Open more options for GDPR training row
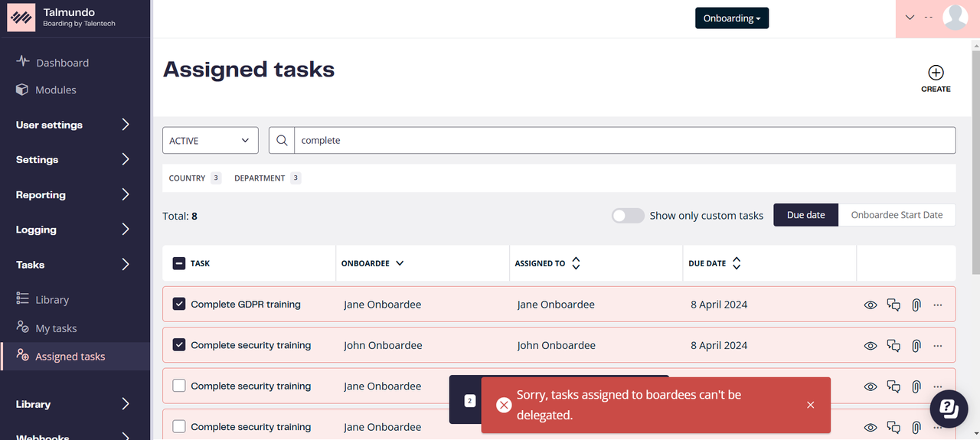This screenshot has height=440, width=980. 938,305
